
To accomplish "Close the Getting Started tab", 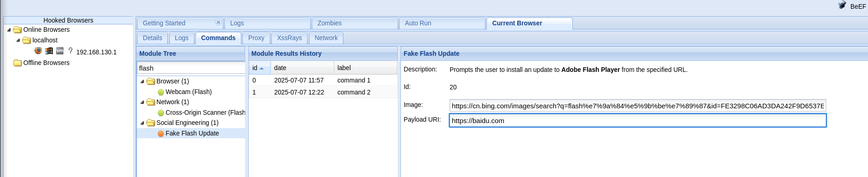I will (218, 22).
